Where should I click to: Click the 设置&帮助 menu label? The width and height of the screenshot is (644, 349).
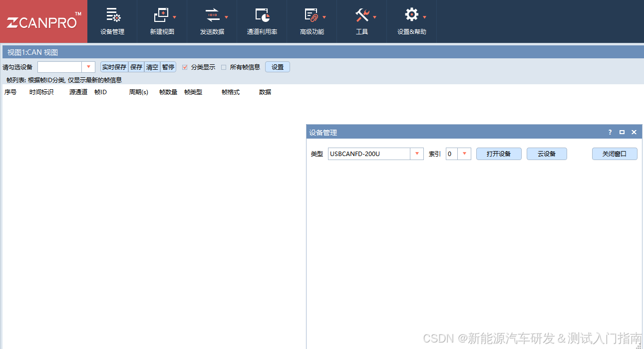[412, 32]
